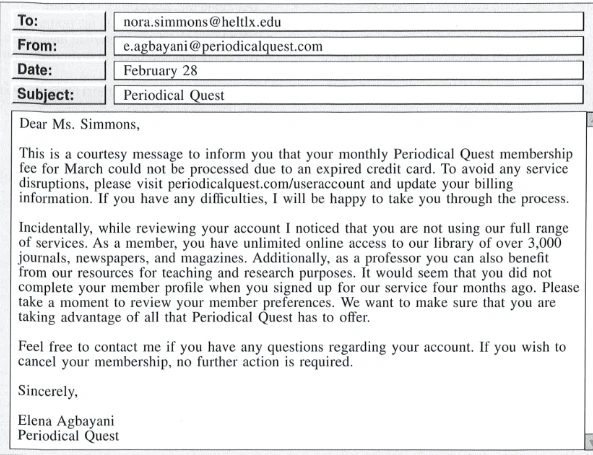This screenshot has width=593, height=455.
Task: Click the From label button
Action: pyautogui.click(x=59, y=46)
